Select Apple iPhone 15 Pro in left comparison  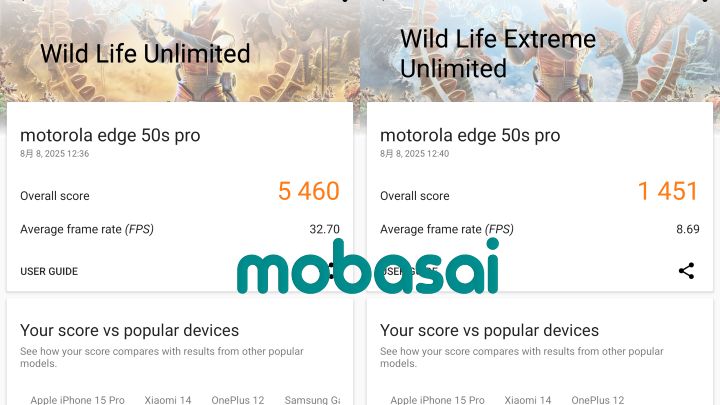click(77, 400)
